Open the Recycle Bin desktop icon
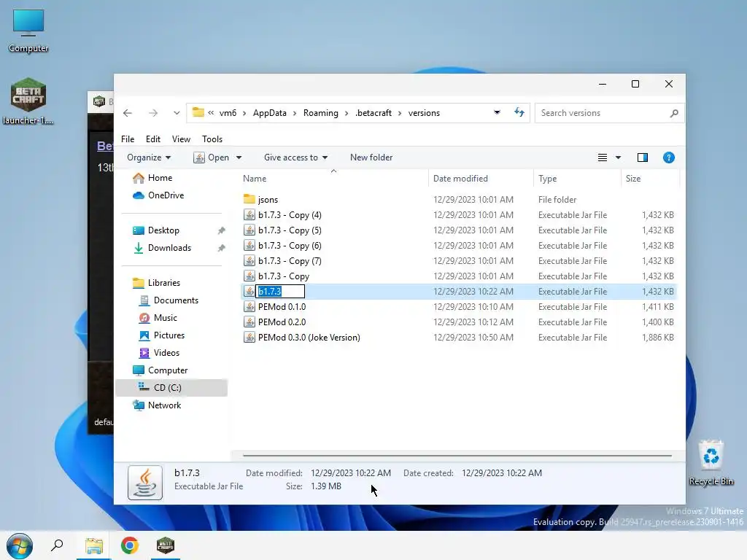This screenshot has height=560, width=747. click(x=711, y=463)
